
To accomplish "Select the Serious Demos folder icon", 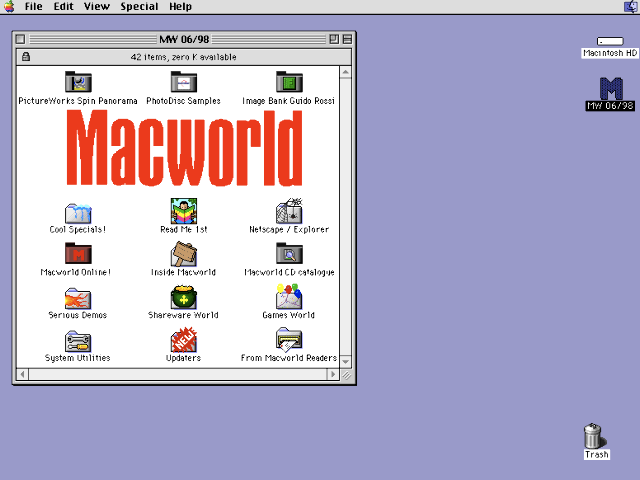I will 78,298.
